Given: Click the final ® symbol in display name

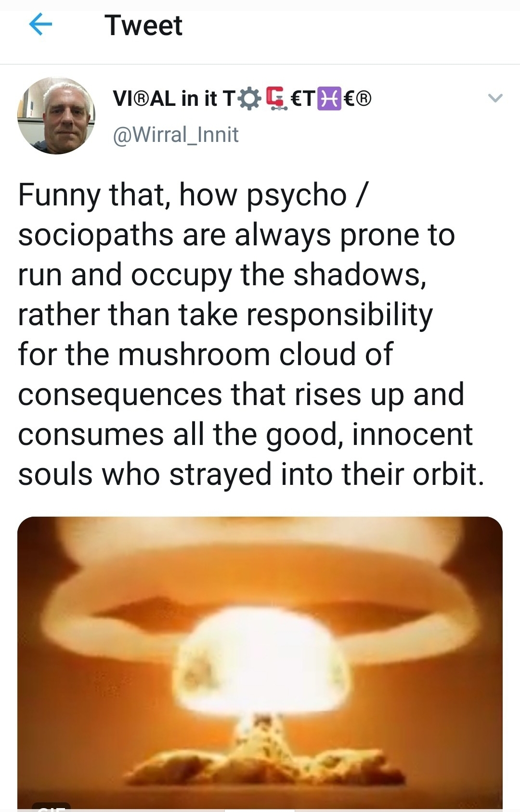Looking at the screenshot, I should 365,99.
